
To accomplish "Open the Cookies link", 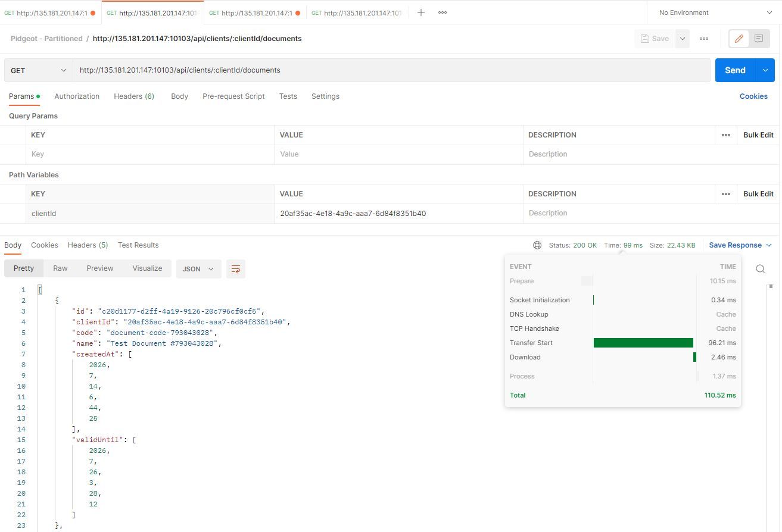I will 753,96.
